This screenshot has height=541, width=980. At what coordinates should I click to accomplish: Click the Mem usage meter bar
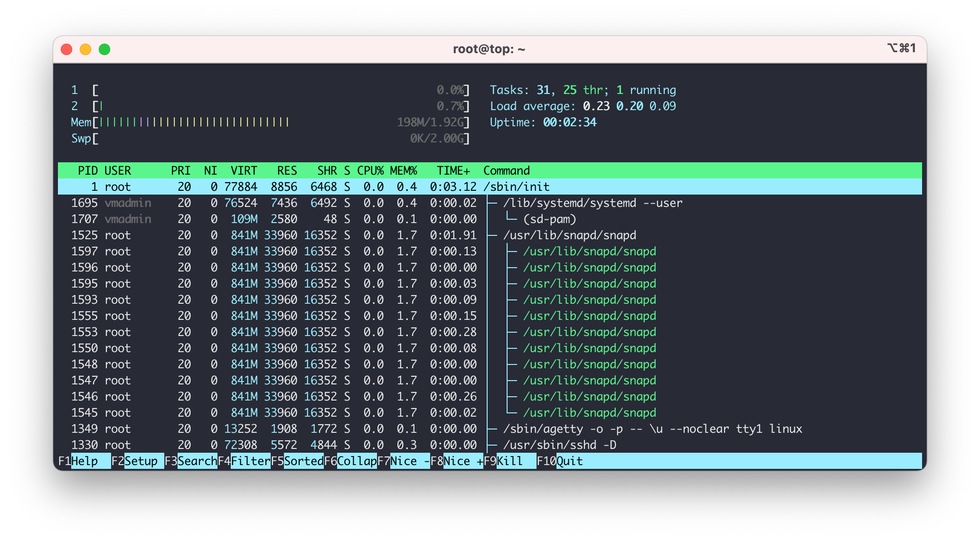(270, 122)
